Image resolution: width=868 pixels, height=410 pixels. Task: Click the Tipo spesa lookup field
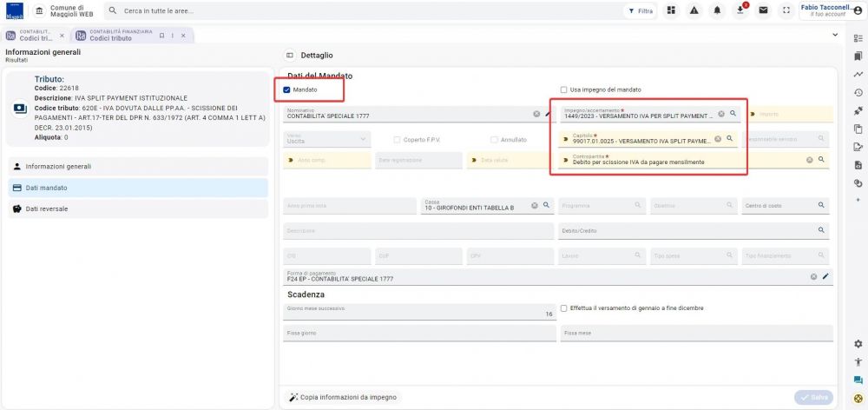[694, 256]
